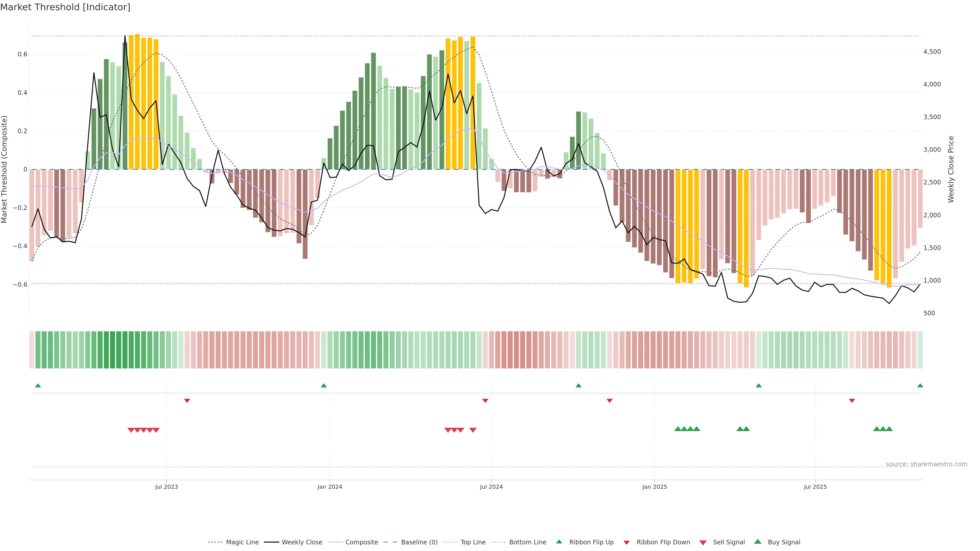Click the Ribbon Flip Up legend triangle

(559, 542)
